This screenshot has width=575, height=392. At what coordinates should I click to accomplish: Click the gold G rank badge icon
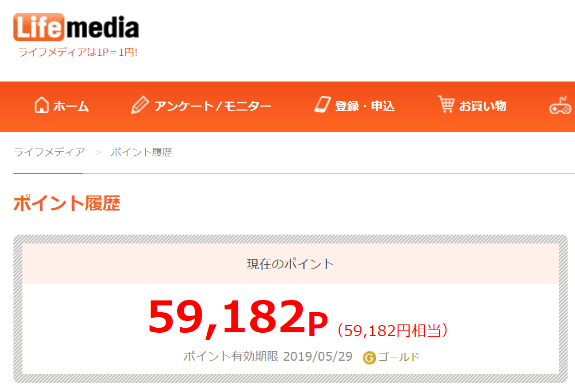click(369, 357)
